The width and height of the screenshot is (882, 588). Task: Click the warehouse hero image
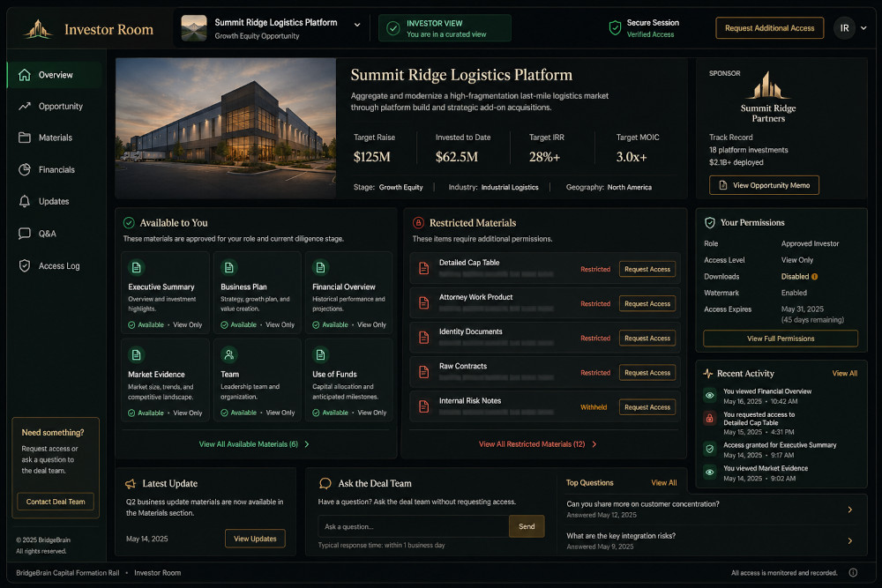pos(226,128)
